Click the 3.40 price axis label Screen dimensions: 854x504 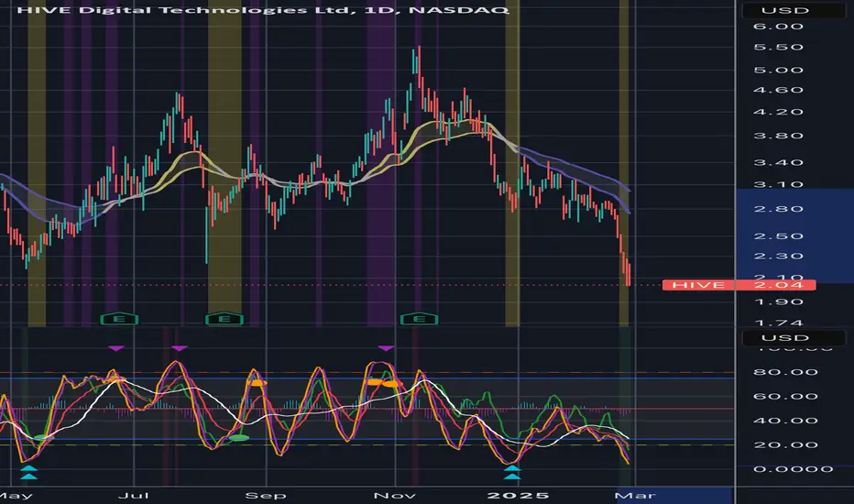[x=778, y=162]
